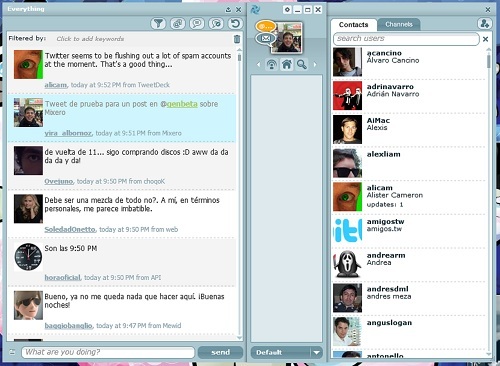Go to next item with right arrow
The height and width of the screenshot is (366, 500).
tap(315, 64)
